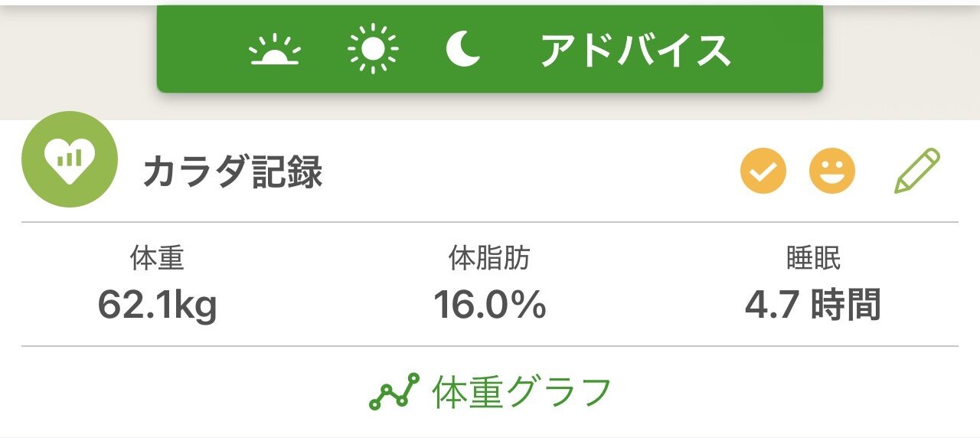Open the アドバイス advice label
This screenshot has width=980, height=438.
coord(635,51)
